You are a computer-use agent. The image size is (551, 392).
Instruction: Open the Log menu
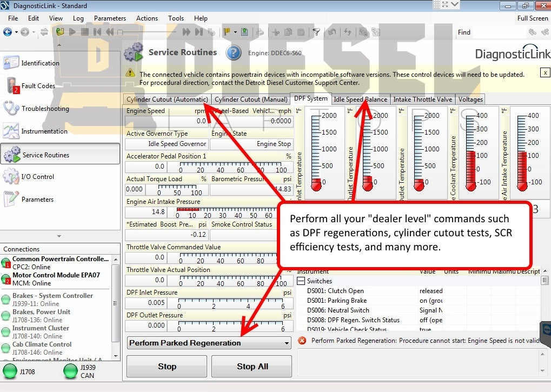pos(78,18)
